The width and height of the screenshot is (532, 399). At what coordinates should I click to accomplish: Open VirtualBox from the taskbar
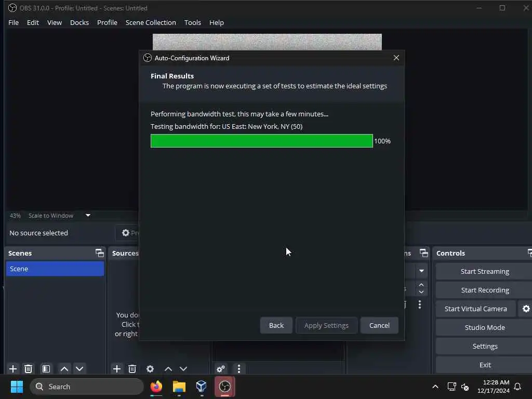pos(202,387)
